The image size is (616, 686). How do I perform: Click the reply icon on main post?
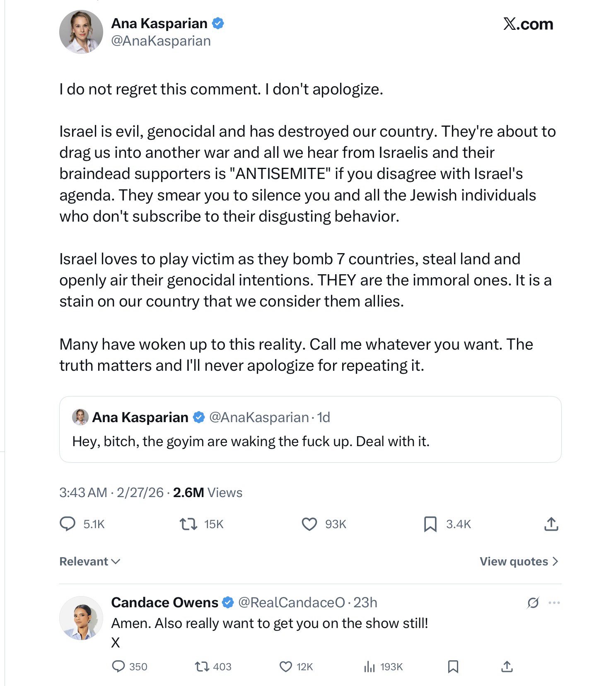(x=68, y=524)
